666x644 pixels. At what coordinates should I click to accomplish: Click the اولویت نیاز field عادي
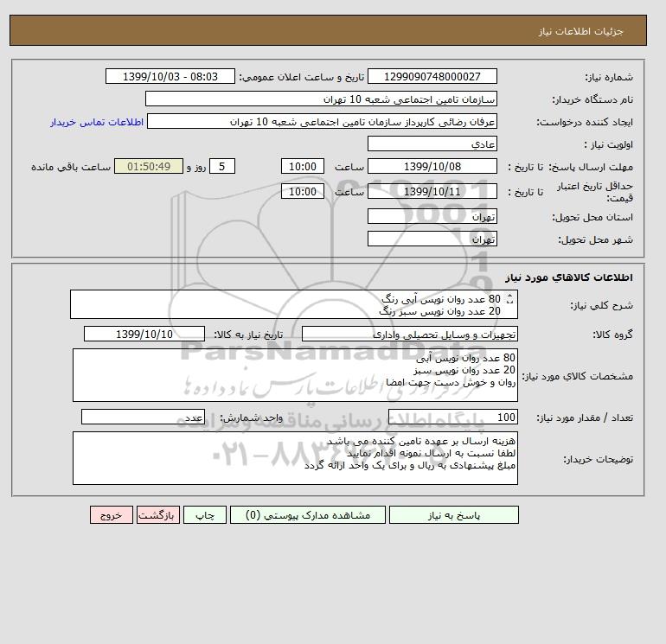[x=432, y=143]
